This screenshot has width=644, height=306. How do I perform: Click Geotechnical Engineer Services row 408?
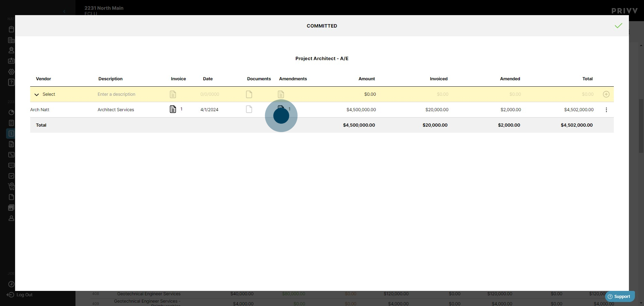(149, 294)
